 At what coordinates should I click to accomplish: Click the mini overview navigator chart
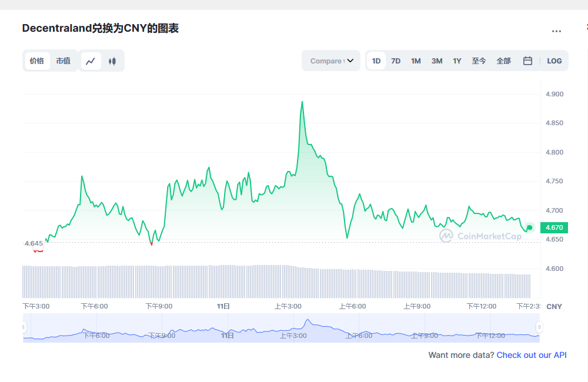coord(281,328)
